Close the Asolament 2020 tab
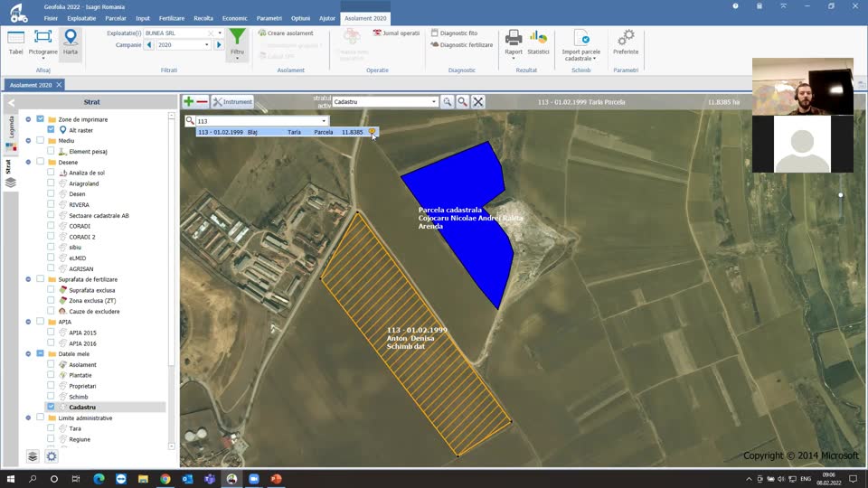Image resolution: width=868 pixels, height=488 pixels. 59,85
